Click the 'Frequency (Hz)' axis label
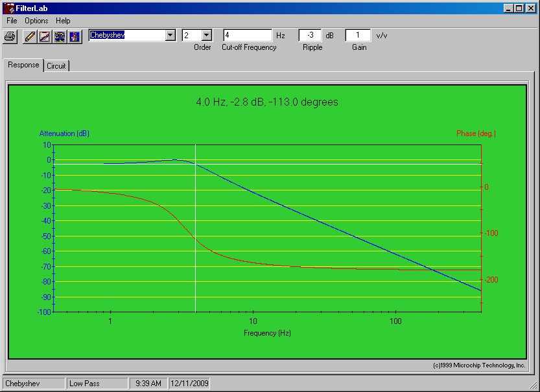The height and width of the screenshot is (392, 540). tap(267, 333)
